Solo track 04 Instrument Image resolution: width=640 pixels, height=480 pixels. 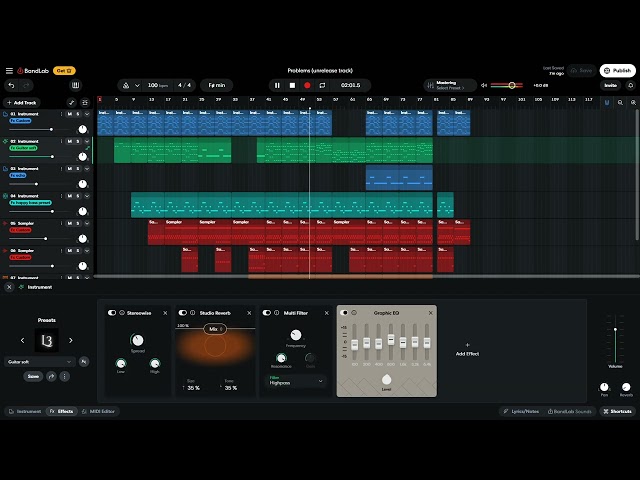tap(78, 196)
